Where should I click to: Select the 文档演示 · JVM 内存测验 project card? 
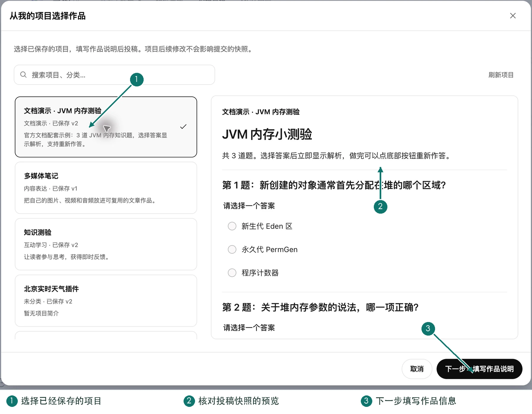(106, 127)
